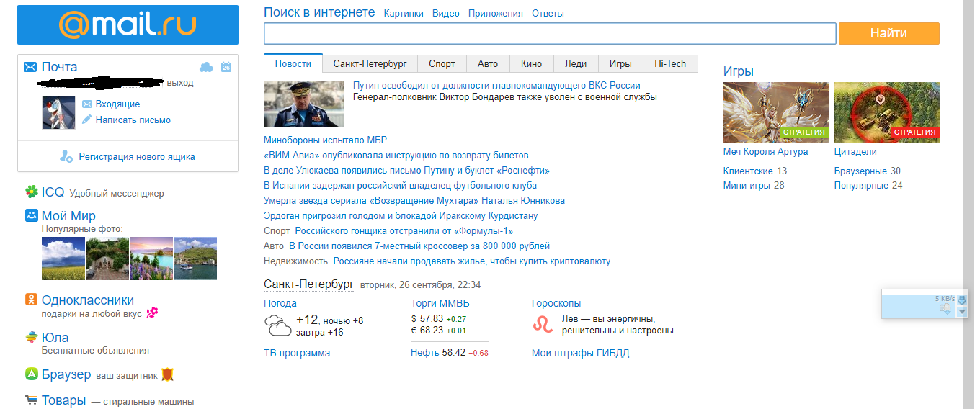
Task: Click the new mailbox registration icon
Action: [x=66, y=156]
